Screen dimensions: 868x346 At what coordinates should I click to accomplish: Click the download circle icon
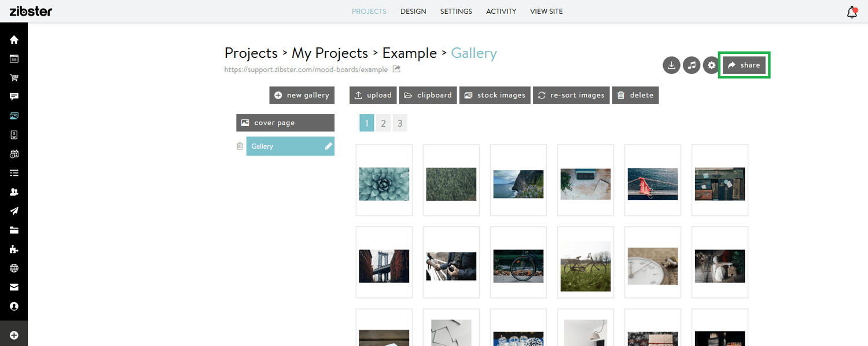(x=671, y=65)
